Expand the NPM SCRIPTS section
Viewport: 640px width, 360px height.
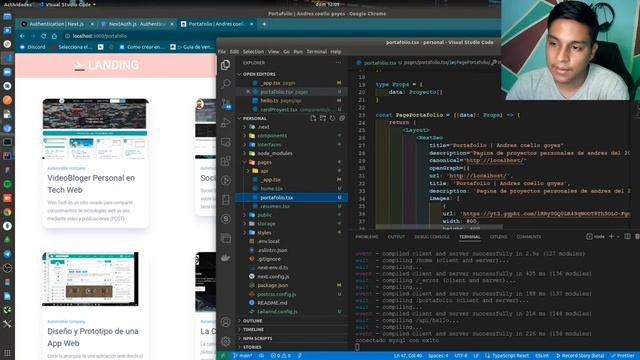tap(291, 338)
